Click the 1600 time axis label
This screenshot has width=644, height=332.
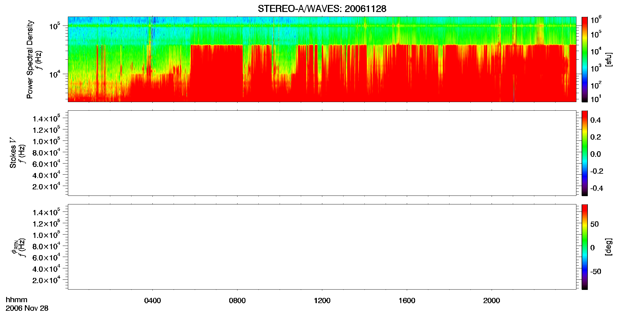pos(407,301)
